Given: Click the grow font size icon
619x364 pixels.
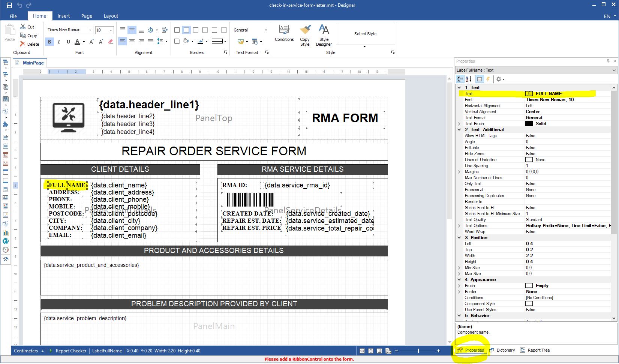Looking at the screenshot, I should pyautogui.click(x=91, y=42).
